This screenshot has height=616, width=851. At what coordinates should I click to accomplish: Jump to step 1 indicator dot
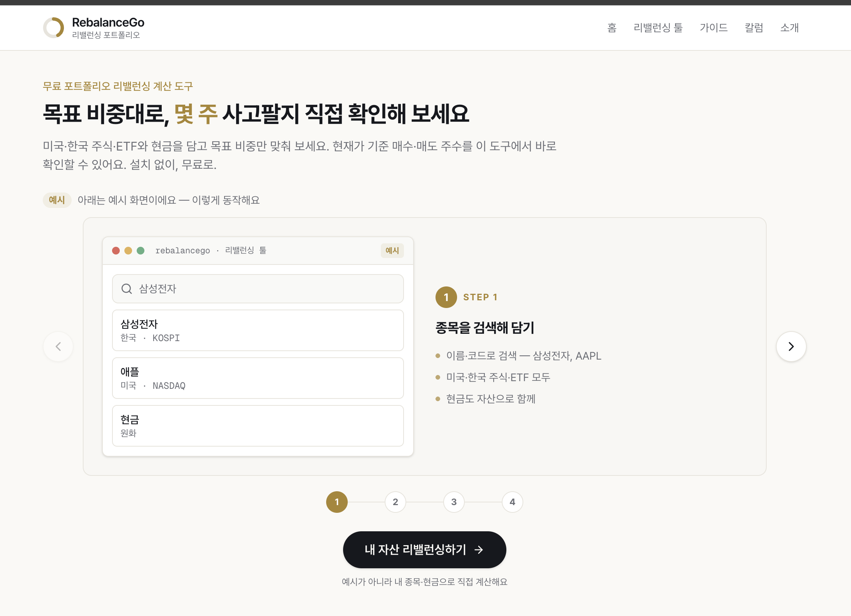pos(337,502)
